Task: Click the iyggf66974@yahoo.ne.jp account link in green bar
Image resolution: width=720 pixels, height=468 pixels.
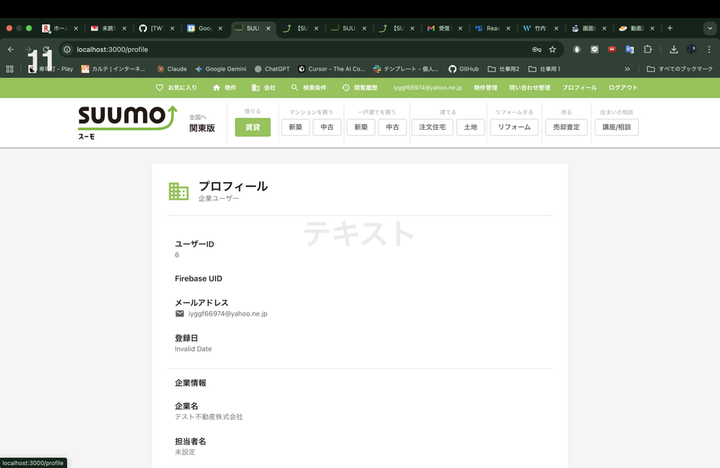Action: (x=428, y=88)
